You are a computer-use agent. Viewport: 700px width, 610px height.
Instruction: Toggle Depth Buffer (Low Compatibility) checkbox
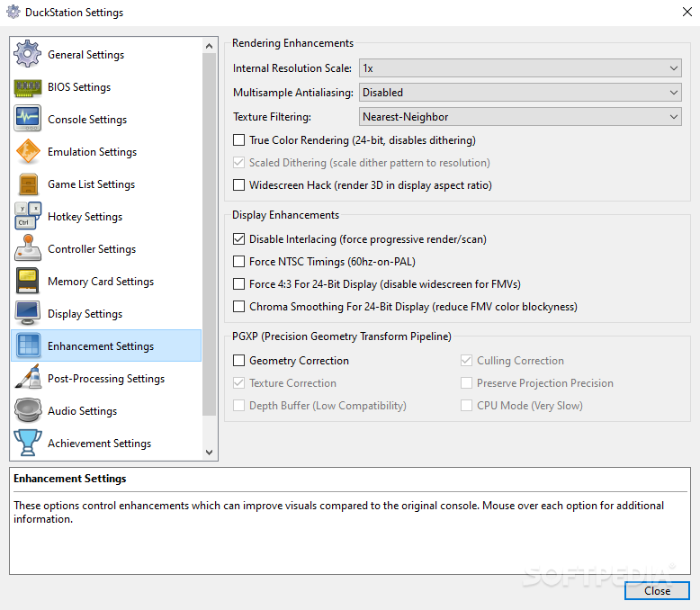tap(238, 406)
